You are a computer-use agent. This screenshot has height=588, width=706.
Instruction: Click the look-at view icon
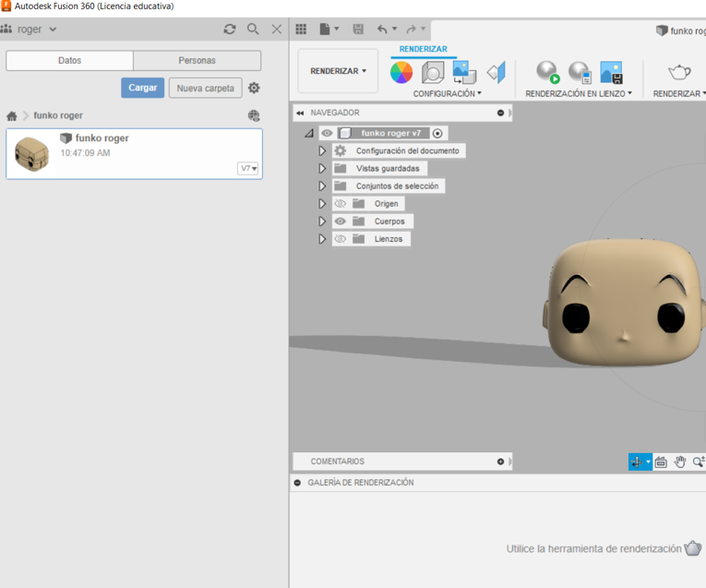click(661, 462)
